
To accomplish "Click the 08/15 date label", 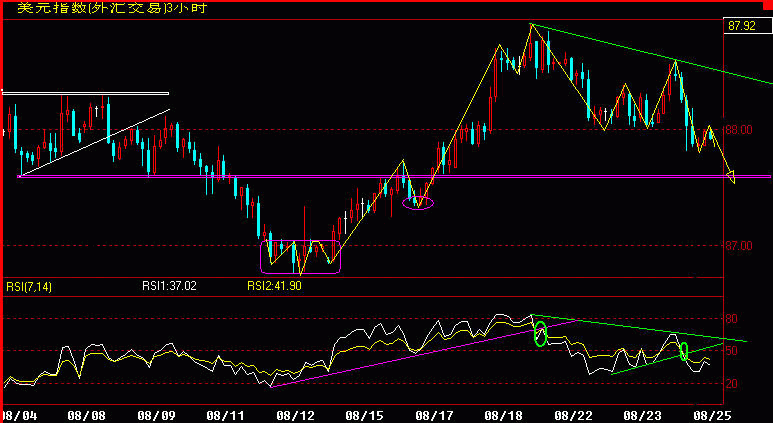I will click(x=364, y=416).
